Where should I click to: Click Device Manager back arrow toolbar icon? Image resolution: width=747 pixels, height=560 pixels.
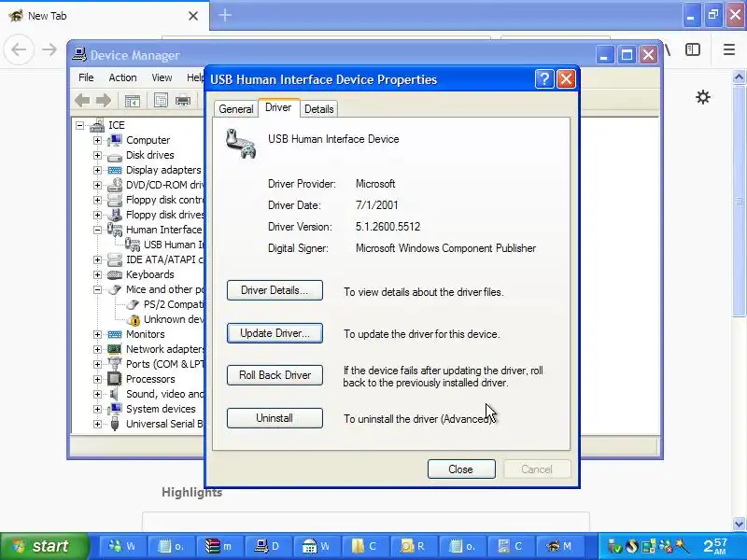pos(82,101)
